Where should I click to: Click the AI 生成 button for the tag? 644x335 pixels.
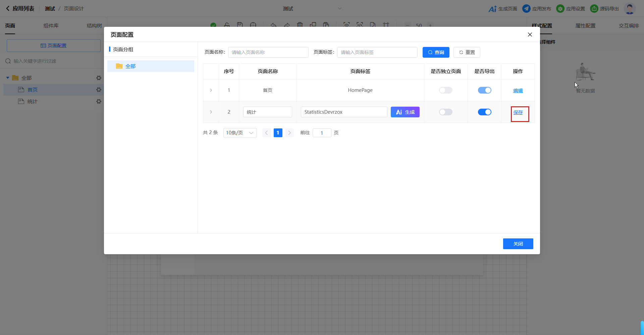coord(405,112)
